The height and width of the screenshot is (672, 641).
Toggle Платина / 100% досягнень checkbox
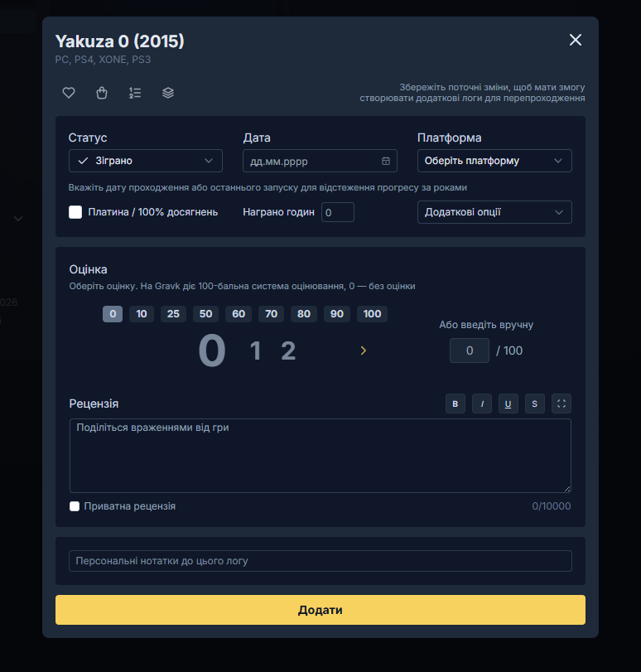(75, 212)
